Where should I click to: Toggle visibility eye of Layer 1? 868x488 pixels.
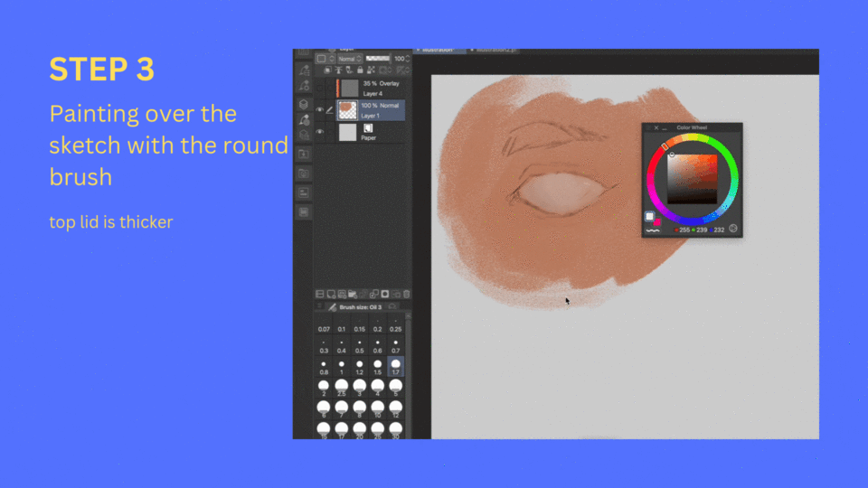pos(319,110)
